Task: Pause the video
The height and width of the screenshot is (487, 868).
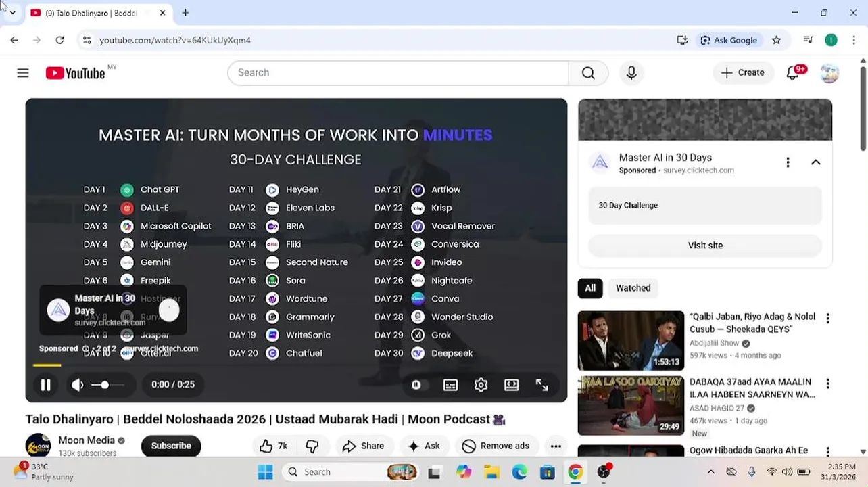Action: click(x=45, y=385)
